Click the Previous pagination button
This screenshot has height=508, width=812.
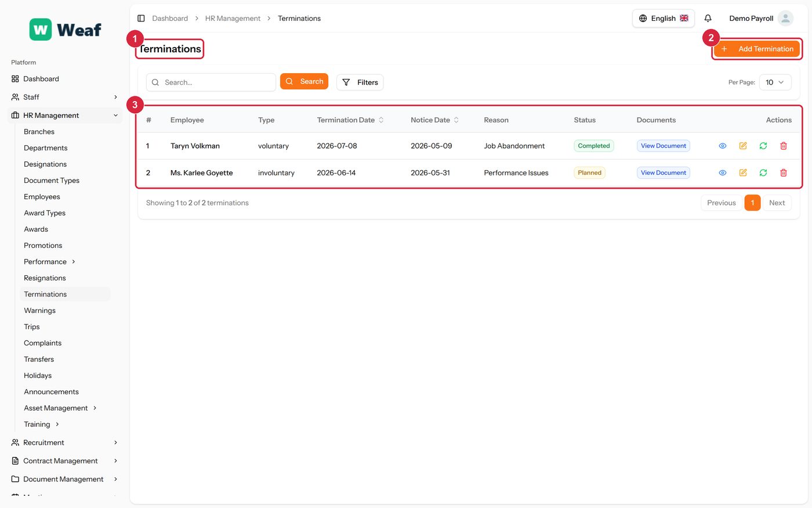tap(721, 203)
